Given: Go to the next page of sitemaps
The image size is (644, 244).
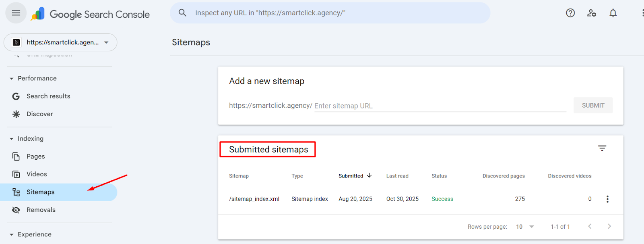Looking at the screenshot, I should [x=609, y=226].
